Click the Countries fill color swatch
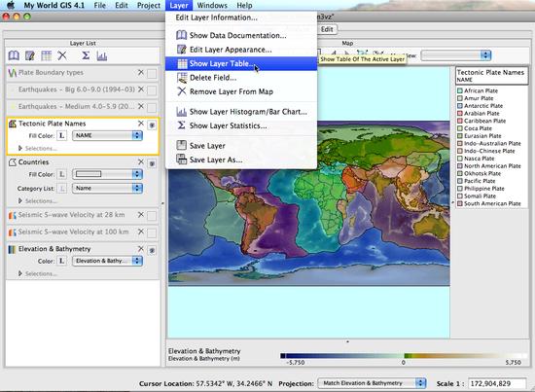The width and height of the screenshot is (535, 392). [89, 174]
